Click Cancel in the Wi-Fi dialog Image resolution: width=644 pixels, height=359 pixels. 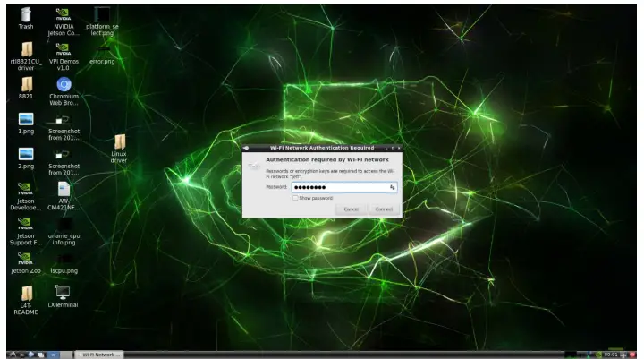click(351, 209)
